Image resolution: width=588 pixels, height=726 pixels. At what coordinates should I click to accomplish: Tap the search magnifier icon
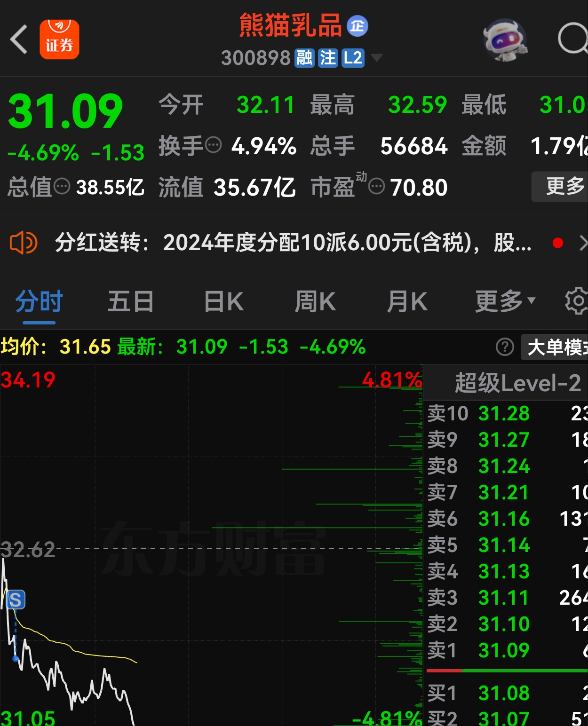click(x=572, y=39)
